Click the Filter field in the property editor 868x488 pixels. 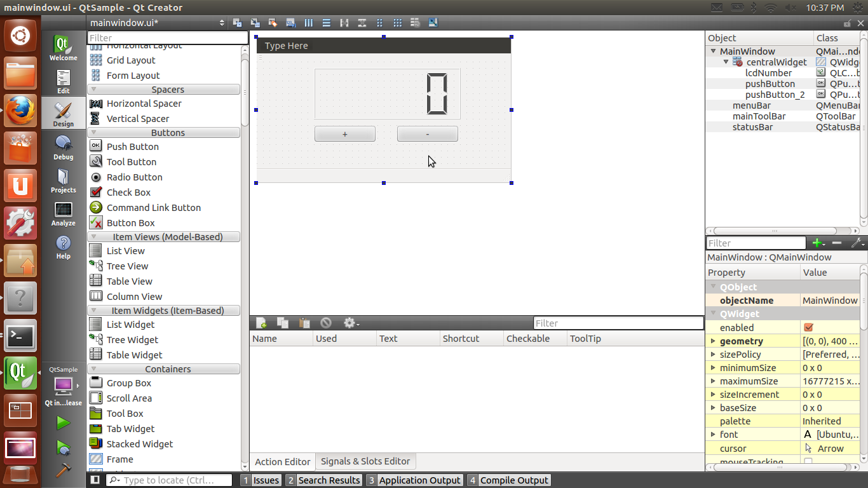pos(756,243)
